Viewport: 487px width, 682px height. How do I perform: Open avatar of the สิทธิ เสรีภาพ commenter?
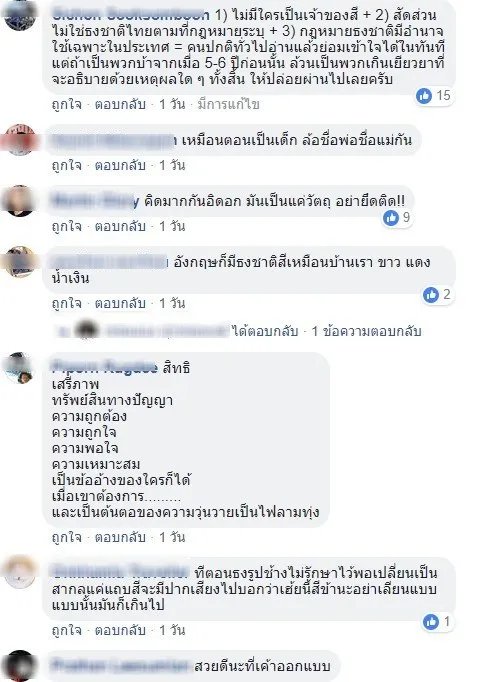tap(20, 368)
